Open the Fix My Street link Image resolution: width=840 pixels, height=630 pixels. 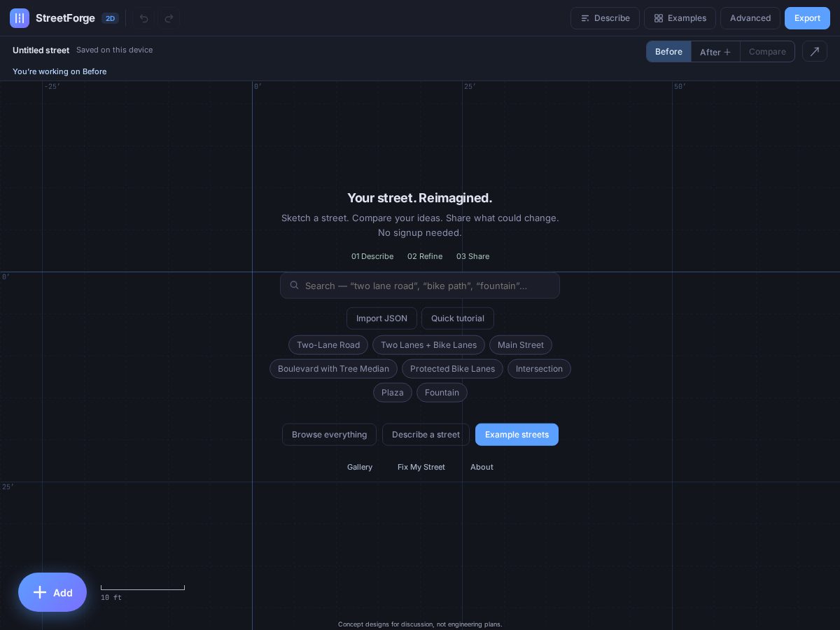421,467
